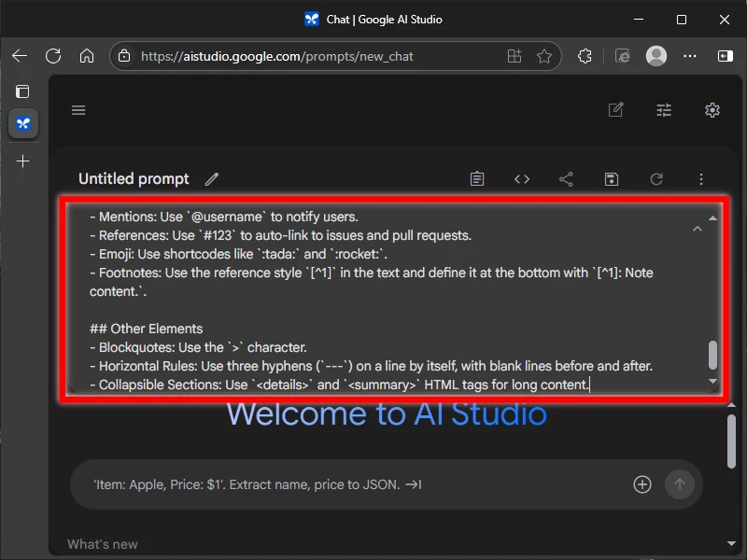Open Get code with the angle brackets icon
Image resolution: width=747 pixels, height=560 pixels.
click(522, 179)
